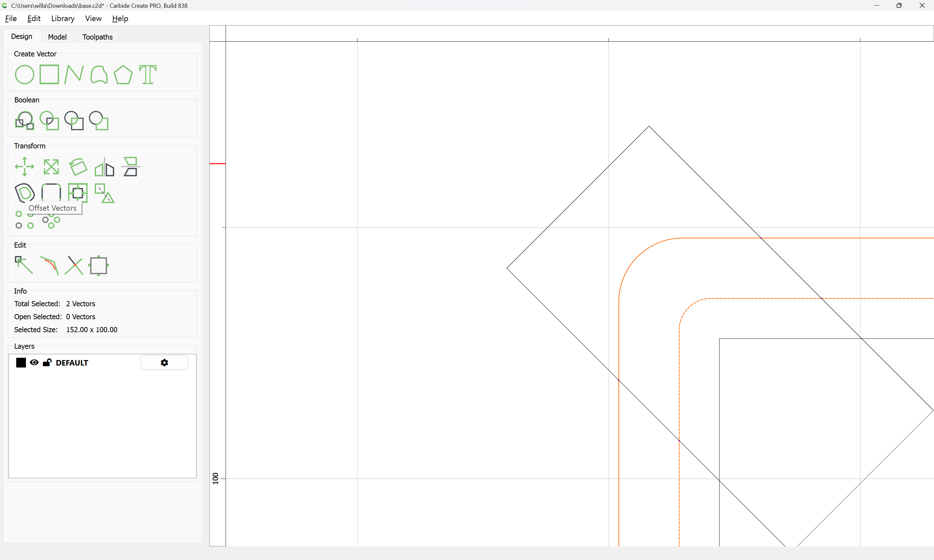Image resolution: width=934 pixels, height=560 pixels.
Task: Open the View menu
Action: coord(93,18)
